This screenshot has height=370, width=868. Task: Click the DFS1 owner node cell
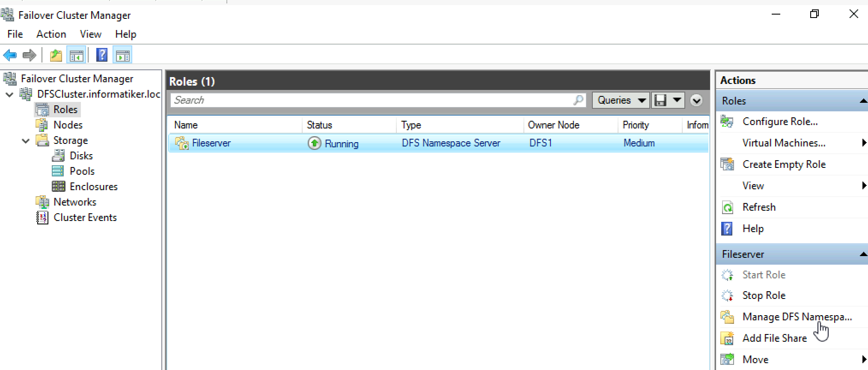coord(541,143)
